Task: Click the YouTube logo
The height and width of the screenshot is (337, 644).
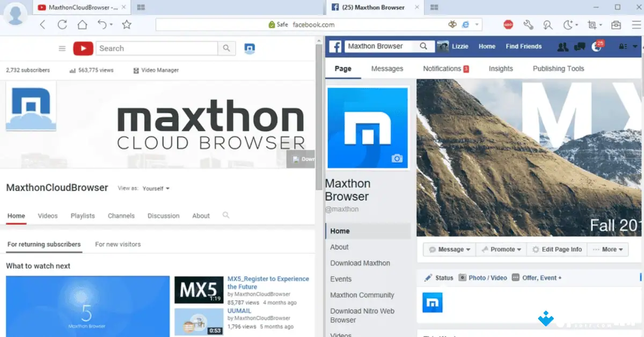Action: [83, 48]
